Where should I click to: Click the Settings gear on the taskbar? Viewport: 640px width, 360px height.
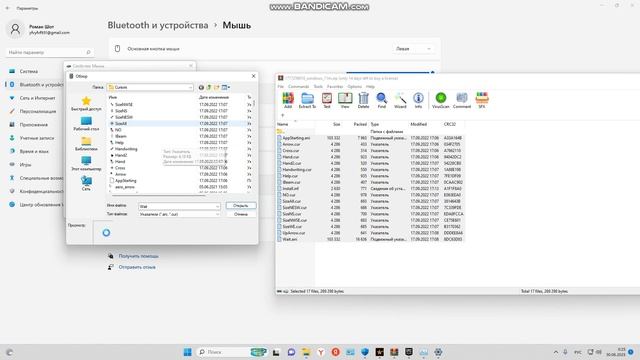[438, 352]
